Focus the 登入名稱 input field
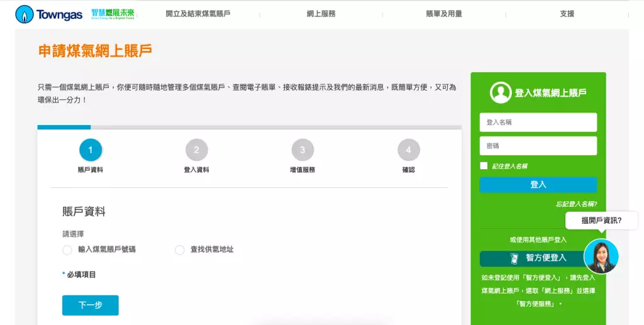This screenshot has width=644, height=325. tap(538, 123)
